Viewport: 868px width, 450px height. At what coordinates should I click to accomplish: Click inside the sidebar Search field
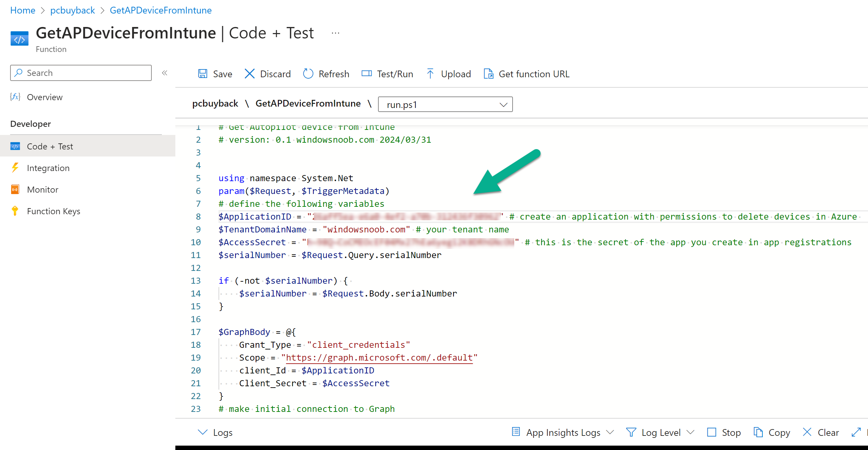point(81,73)
